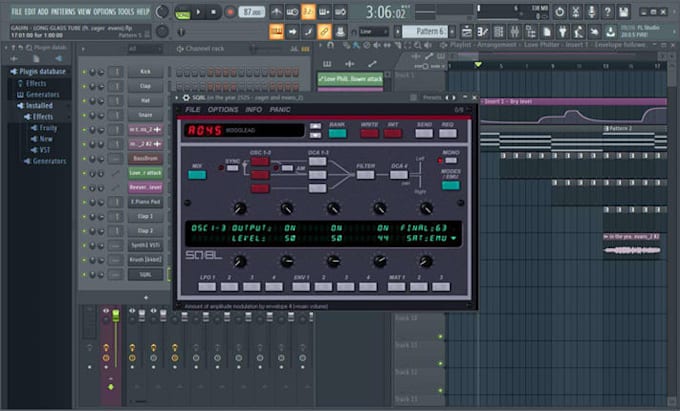Select the Kick channel button
Image resolution: width=680 pixels, height=411 pixels.
click(145, 72)
